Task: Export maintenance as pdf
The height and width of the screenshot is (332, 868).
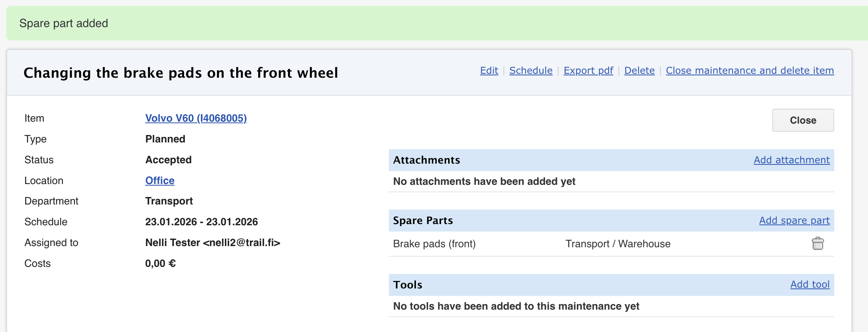Action: [x=588, y=71]
